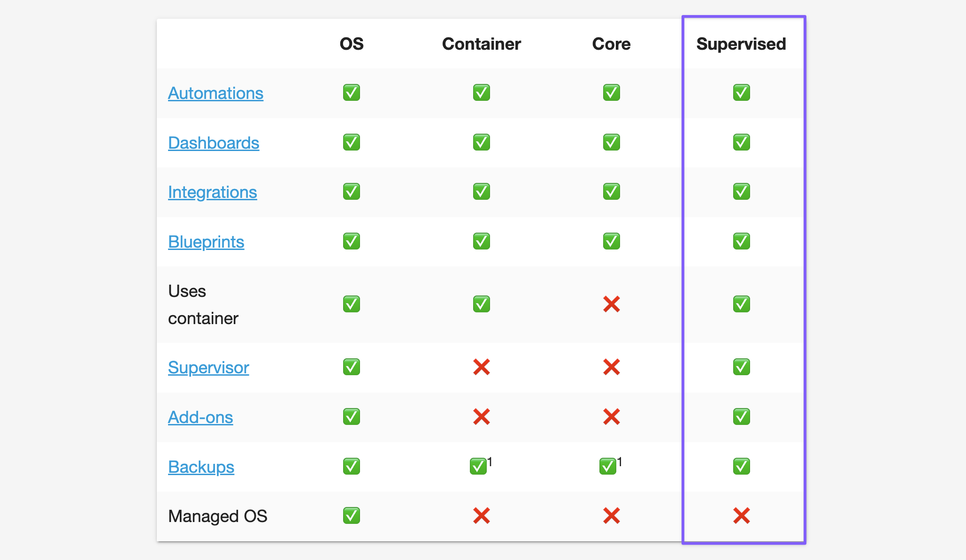Open the Supervisor link
The height and width of the screenshot is (560, 966).
pyautogui.click(x=208, y=368)
